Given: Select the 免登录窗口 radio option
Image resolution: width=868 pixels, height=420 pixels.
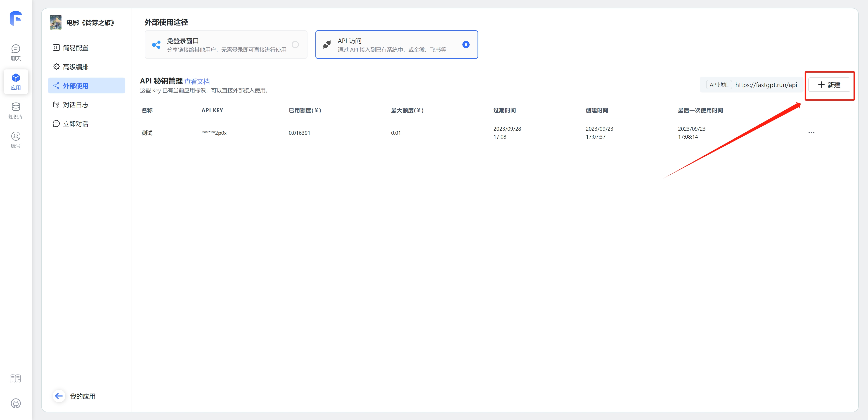Looking at the screenshot, I should point(295,45).
